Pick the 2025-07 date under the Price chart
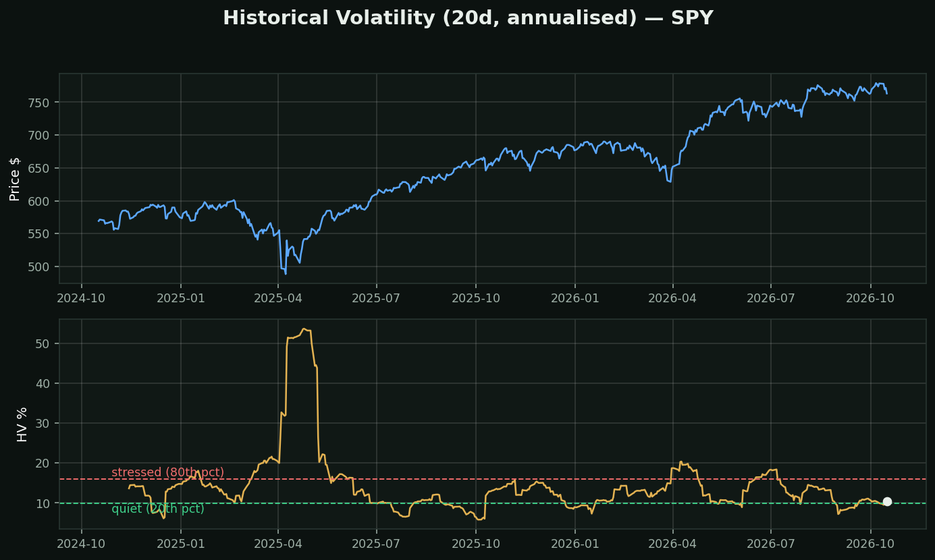This screenshot has height=560, width=935. click(377, 298)
